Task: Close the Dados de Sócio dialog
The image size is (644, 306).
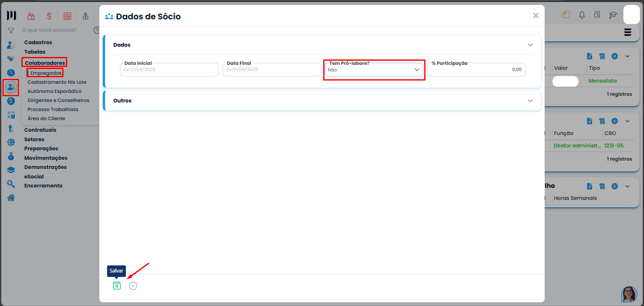Action: [x=536, y=16]
